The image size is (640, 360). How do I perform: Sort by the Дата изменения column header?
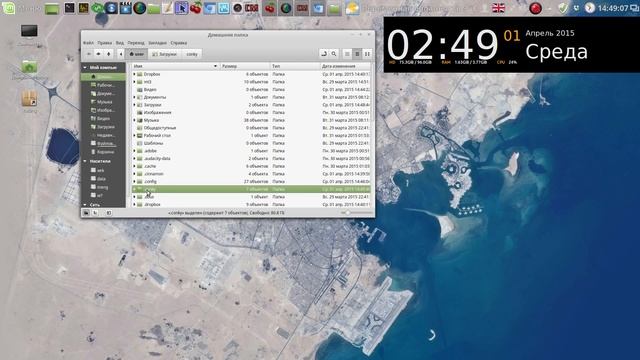[345, 66]
